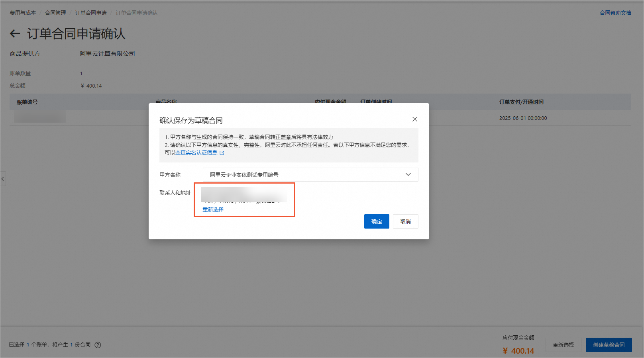Open 合同帮助文档 link
The width and height of the screenshot is (644, 358).
616,13
